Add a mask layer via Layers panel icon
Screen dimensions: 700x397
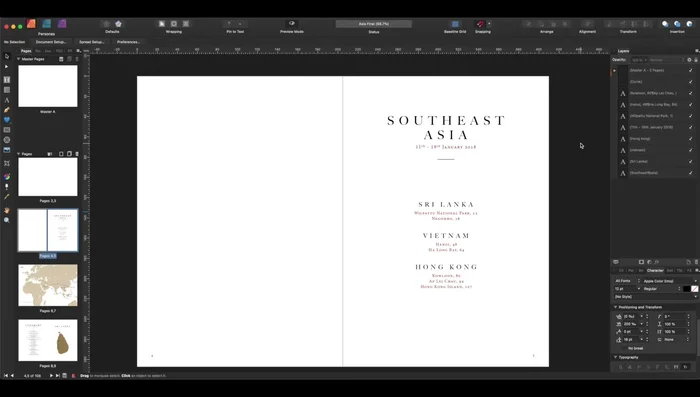642,262
